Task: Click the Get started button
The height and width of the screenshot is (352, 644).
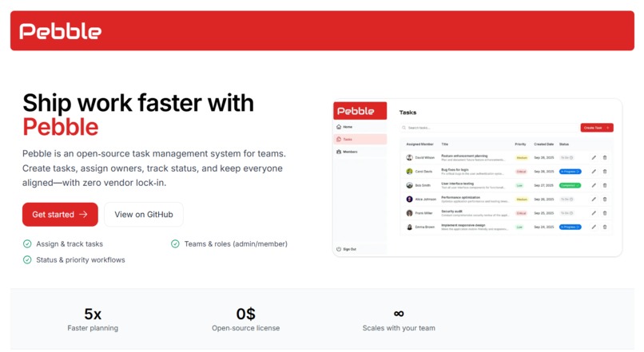Action: click(x=60, y=214)
